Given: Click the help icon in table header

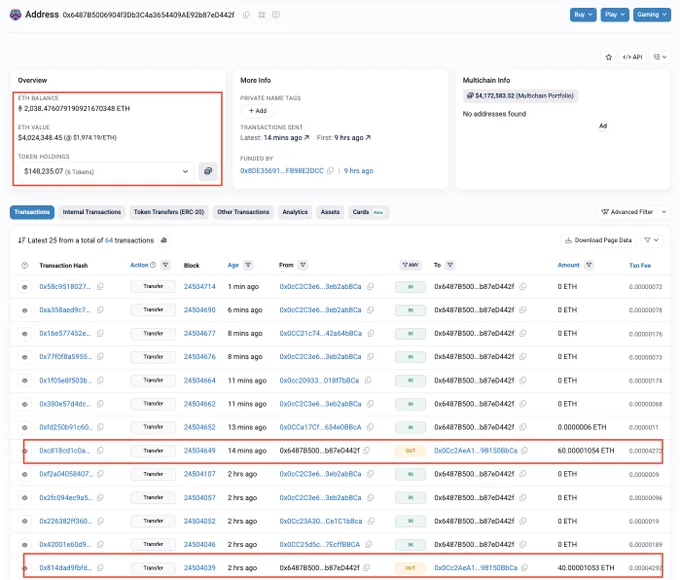Looking at the screenshot, I should click(25, 265).
